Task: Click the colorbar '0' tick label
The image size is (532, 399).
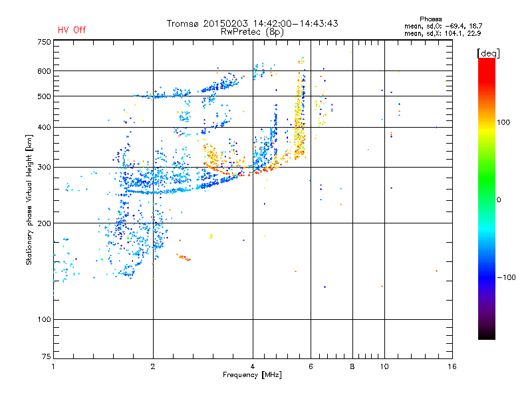Action: (499, 199)
